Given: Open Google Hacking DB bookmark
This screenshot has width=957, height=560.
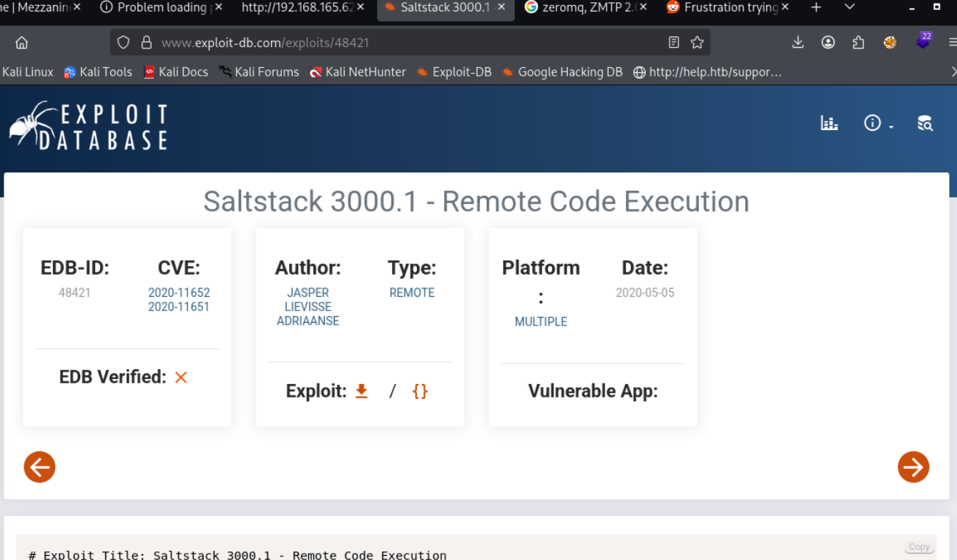Looking at the screenshot, I should coord(562,72).
